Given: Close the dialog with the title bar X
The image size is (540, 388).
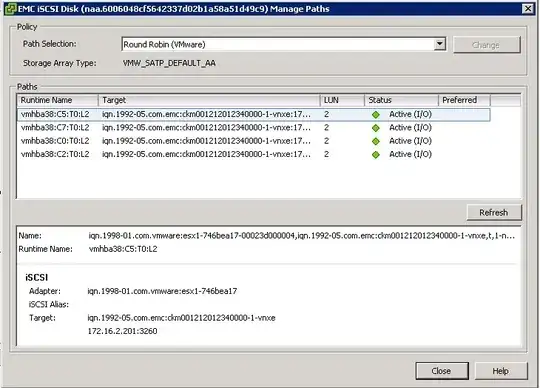Looking at the screenshot, I should click(528, 9).
